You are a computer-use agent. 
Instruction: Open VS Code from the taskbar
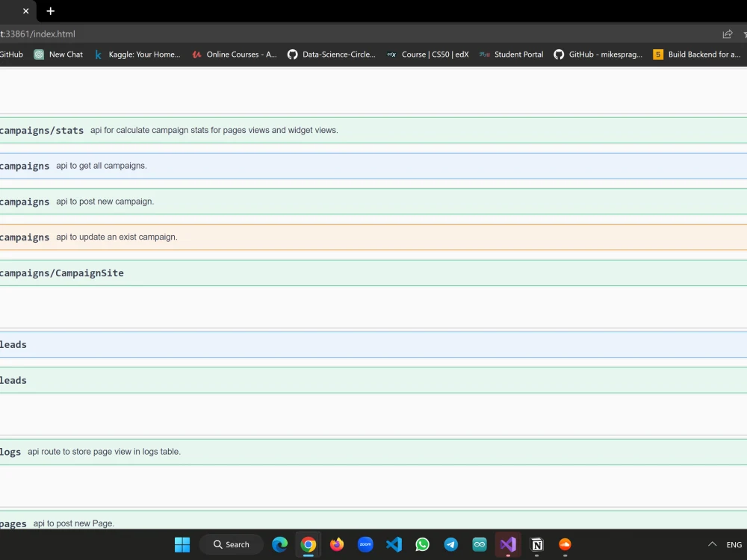point(394,544)
